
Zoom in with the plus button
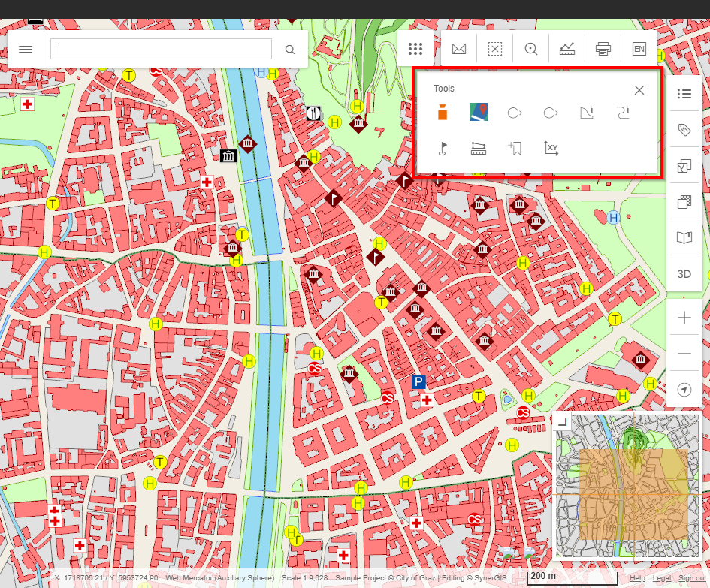[x=684, y=318]
